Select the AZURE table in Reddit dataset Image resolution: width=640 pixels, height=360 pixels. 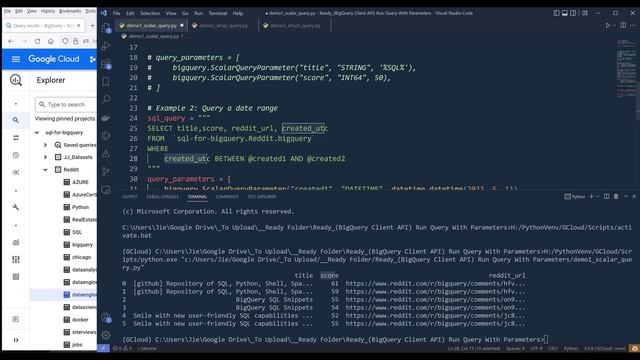coord(80,182)
